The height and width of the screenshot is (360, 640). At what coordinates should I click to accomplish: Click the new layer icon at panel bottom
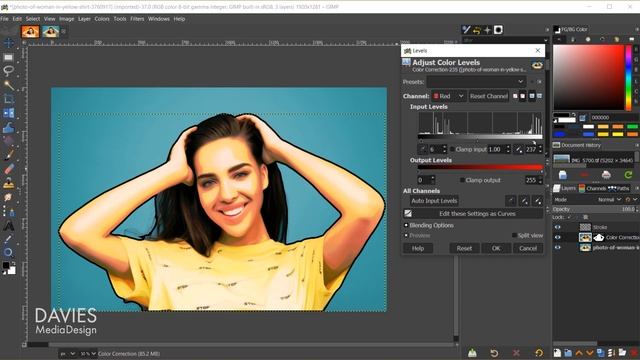click(557, 353)
